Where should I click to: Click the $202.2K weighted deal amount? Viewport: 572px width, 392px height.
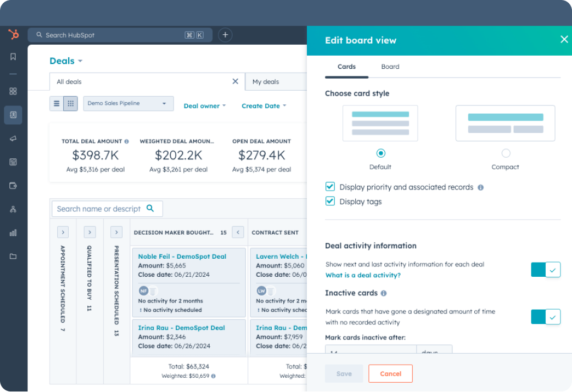point(178,156)
